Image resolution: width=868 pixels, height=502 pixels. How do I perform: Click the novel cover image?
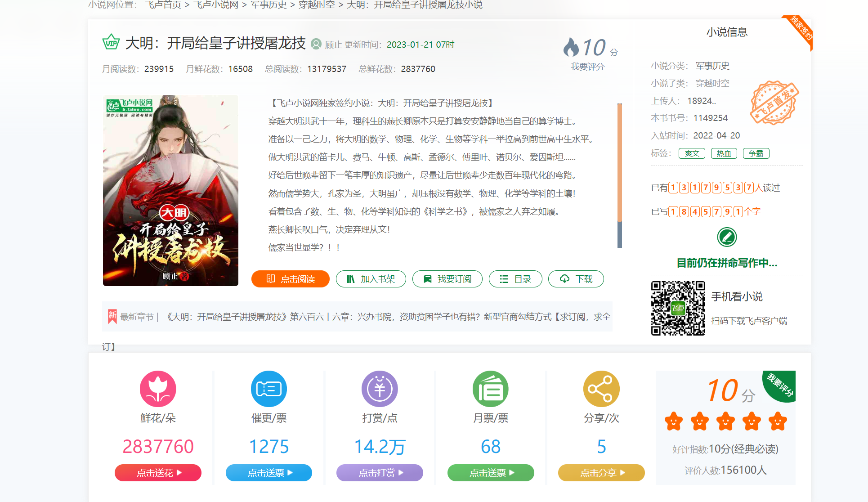click(x=170, y=190)
